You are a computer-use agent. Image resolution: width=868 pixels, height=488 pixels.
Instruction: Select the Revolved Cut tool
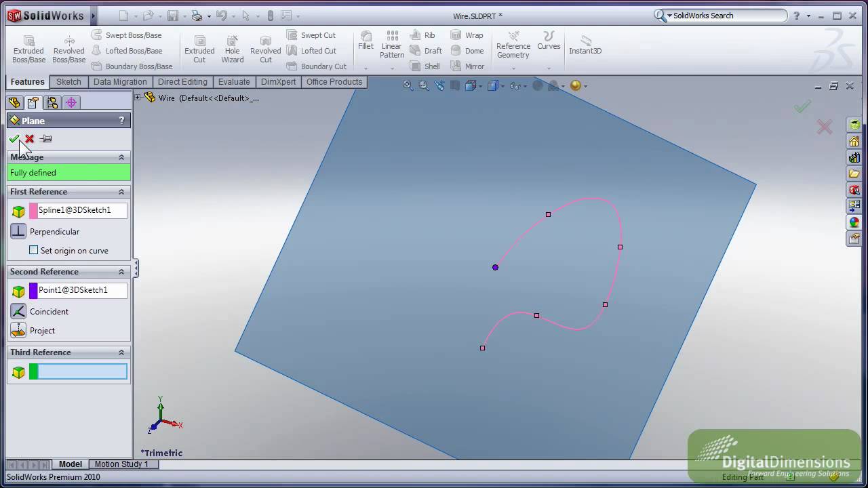click(x=265, y=49)
